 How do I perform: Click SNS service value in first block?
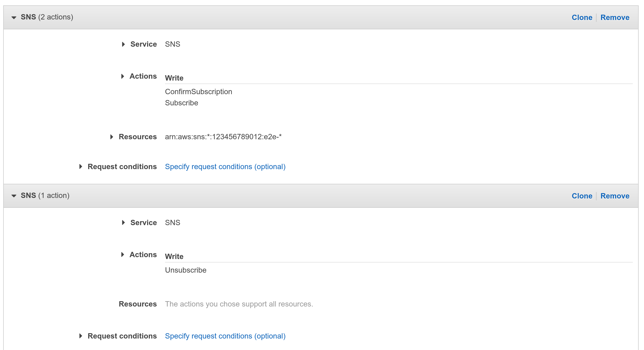click(172, 44)
